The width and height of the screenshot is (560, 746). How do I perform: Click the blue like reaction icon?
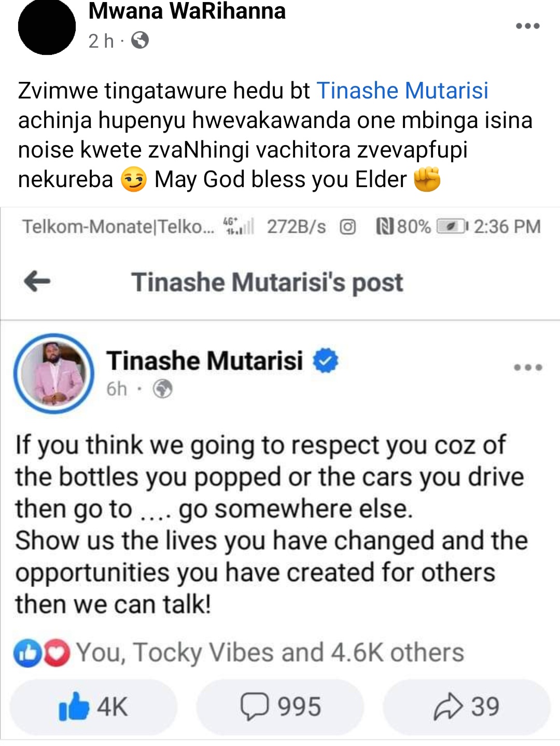[27, 653]
